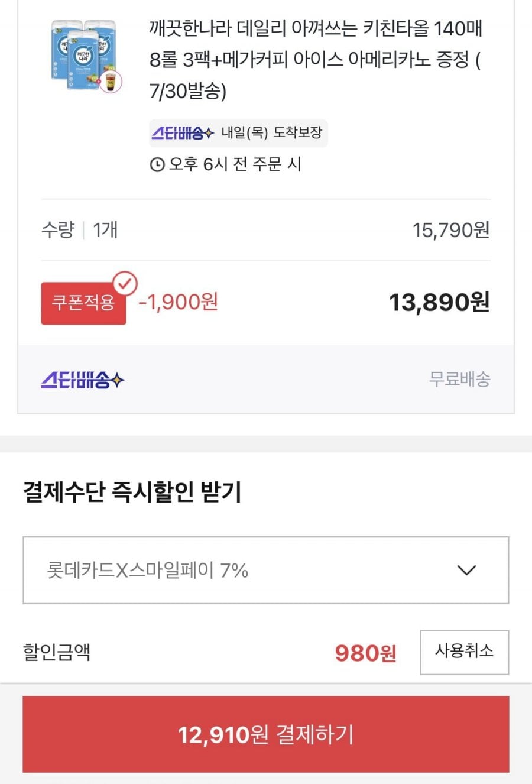Open the 롯데카드X스마일페이 7% dropdown

click(x=266, y=571)
